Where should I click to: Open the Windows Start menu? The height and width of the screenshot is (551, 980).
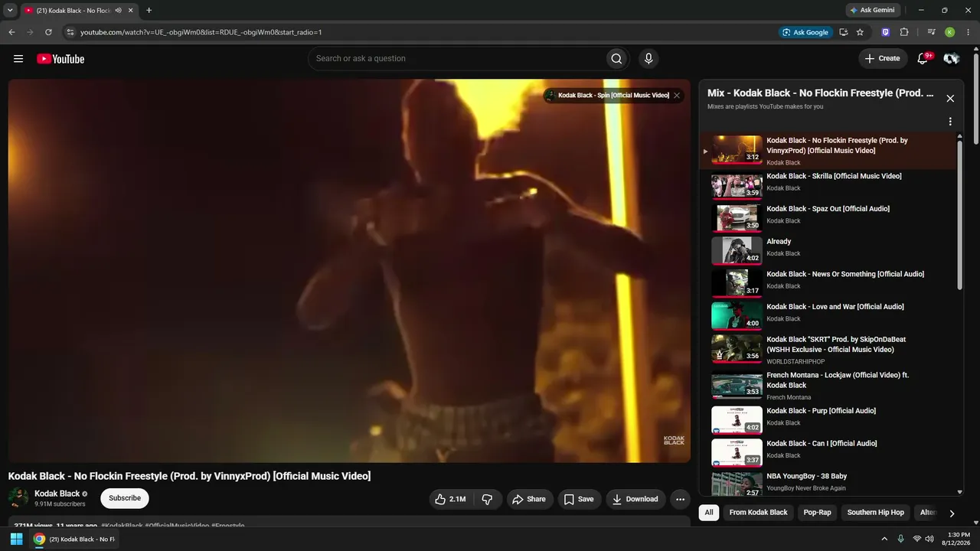16,539
